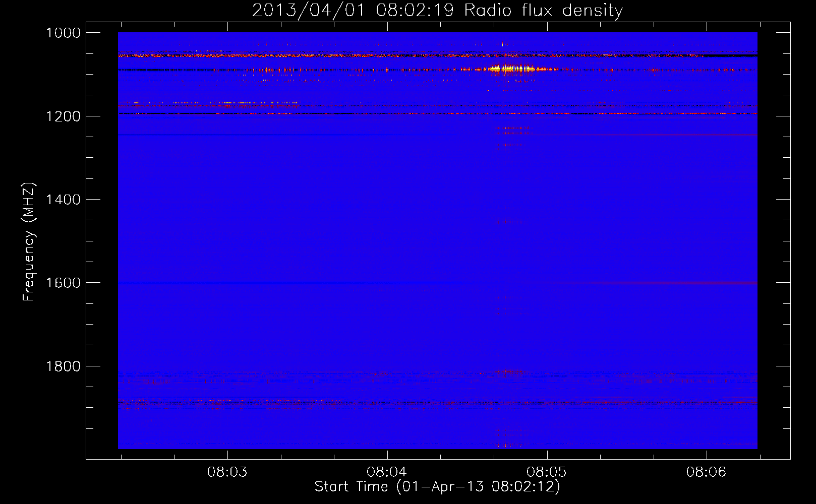Click the "1800" frequency axis label
Image resolution: width=816 pixels, height=504 pixels.
[64, 366]
